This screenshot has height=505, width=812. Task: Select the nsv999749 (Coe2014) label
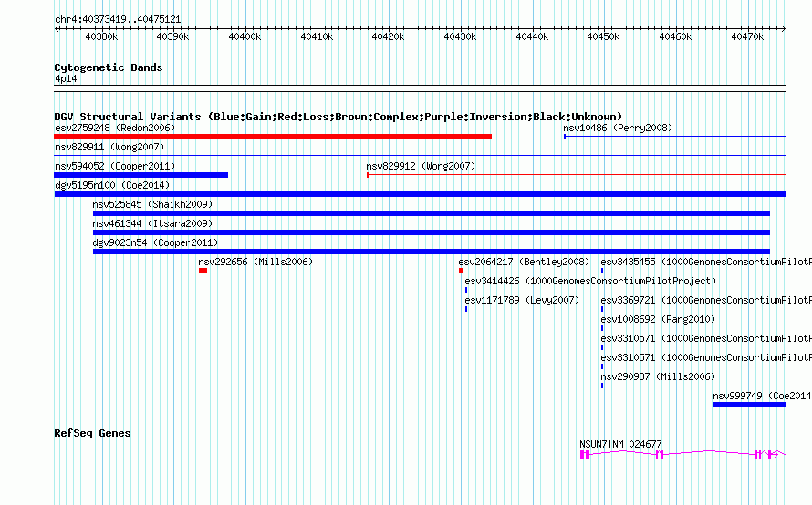click(763, 396)
